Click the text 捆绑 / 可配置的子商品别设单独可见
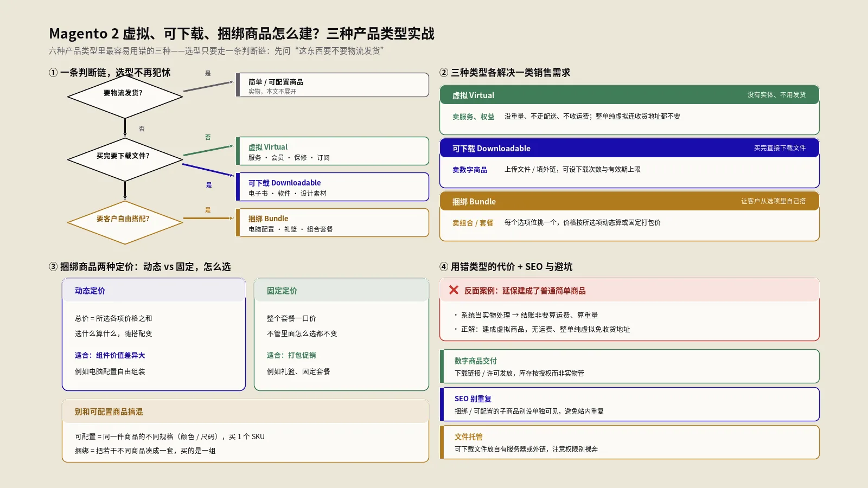Image resolution: width=868 pixels, height=488 pixels. coord(529,411)
